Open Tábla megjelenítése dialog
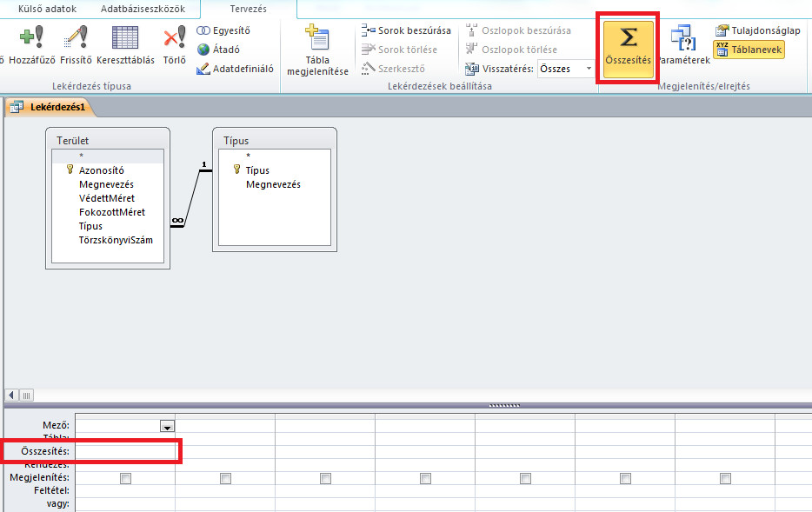 coord(317,50)
